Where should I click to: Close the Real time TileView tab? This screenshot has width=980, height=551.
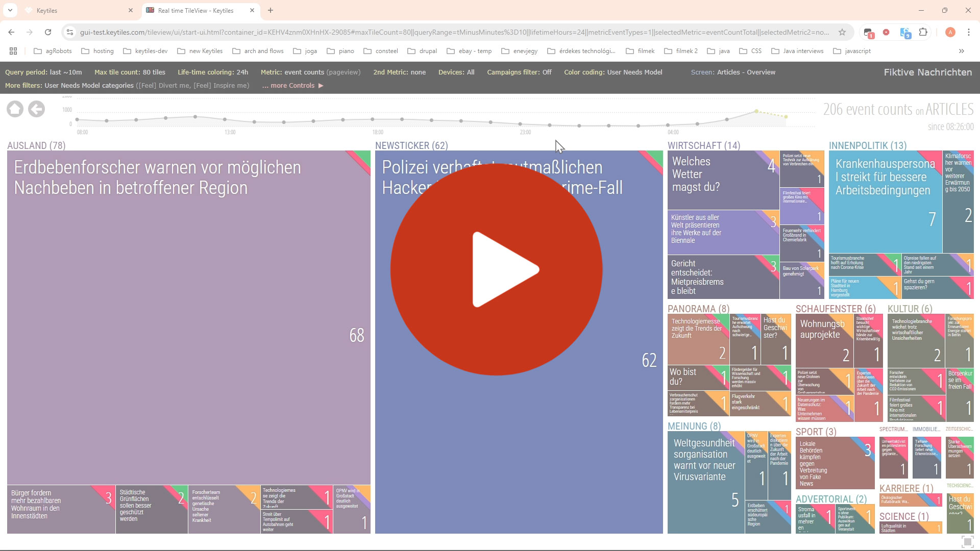pos(252,10)
